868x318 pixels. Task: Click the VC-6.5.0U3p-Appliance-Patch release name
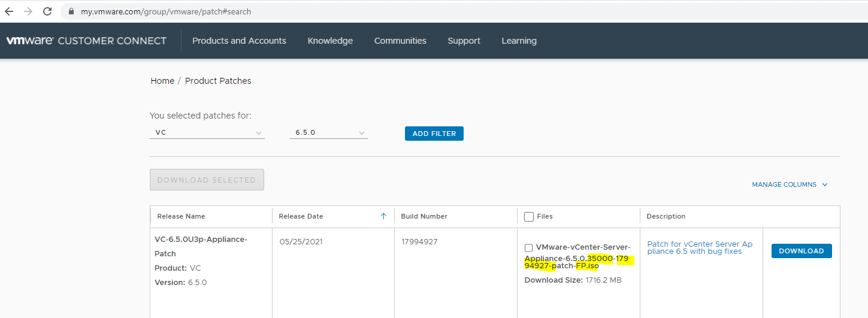pyautogui.click(x=201, y=246)
